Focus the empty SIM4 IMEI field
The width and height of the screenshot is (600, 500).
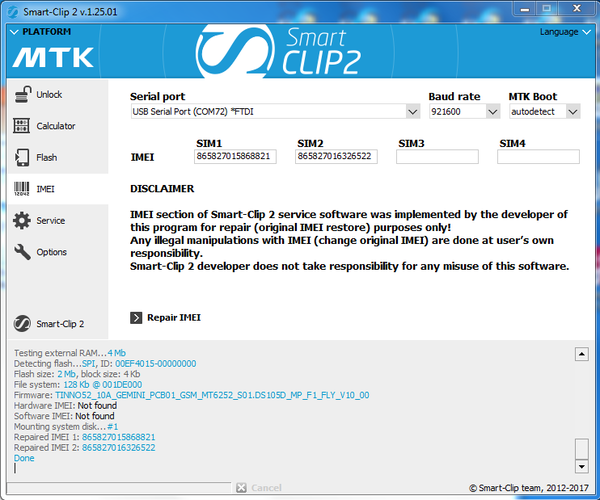point(538,157)
